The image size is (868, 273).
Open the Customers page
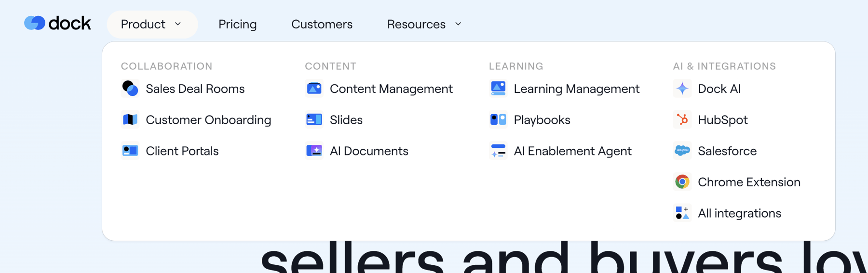(322, 24)
